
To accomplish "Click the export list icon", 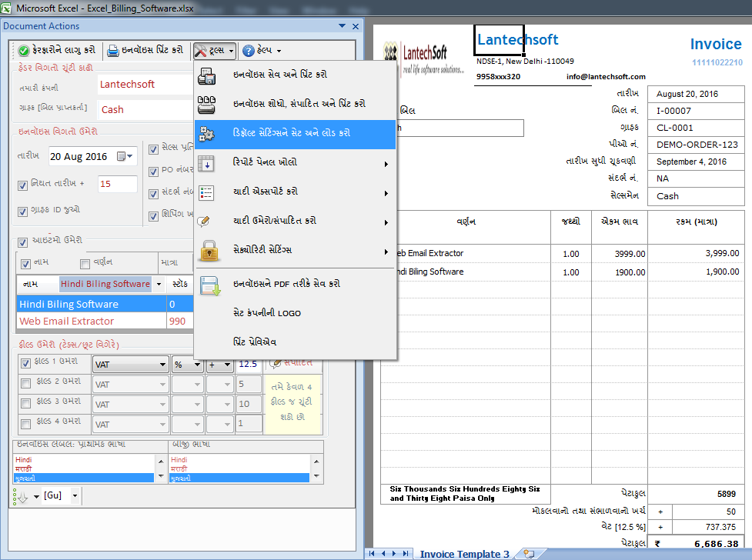I will [207, 193].
